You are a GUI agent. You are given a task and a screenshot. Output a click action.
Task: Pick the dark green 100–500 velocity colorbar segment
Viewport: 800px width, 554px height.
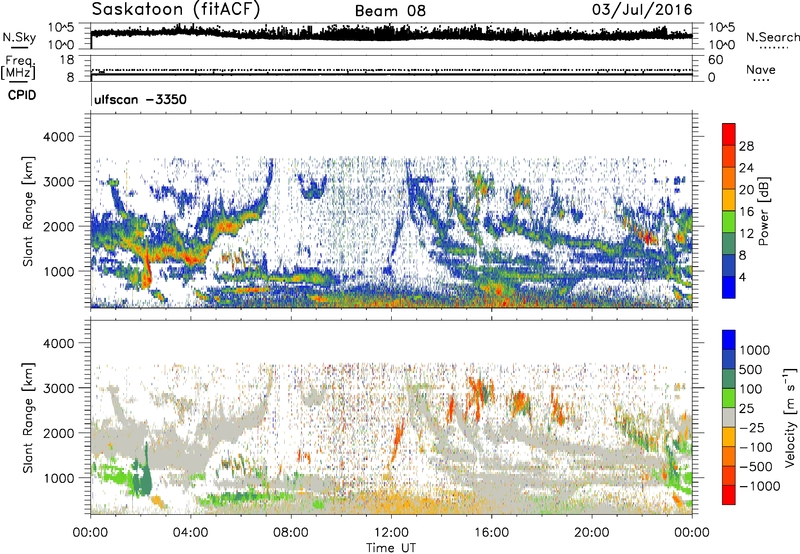[729, 379]
